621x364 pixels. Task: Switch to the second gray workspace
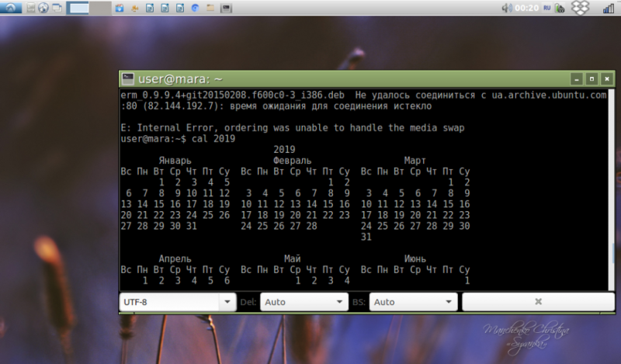[x=100, y=8]
